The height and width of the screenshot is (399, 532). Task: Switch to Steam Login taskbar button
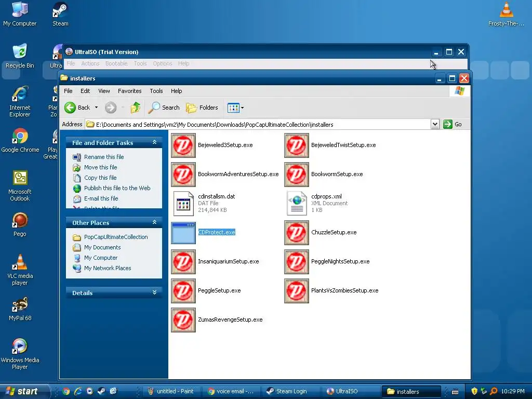pyautogui.click(x=291, y=391)
